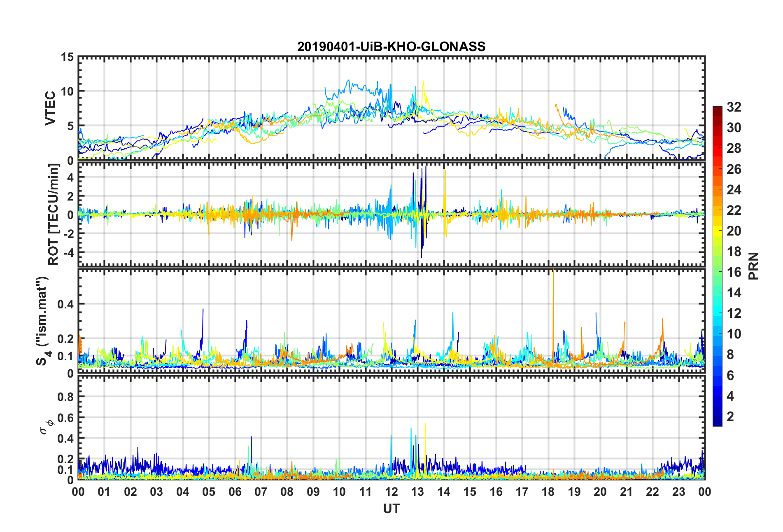Screen dimensions: 783x532
Task: Click UT axis tick label 18
Action: (548, 492)
